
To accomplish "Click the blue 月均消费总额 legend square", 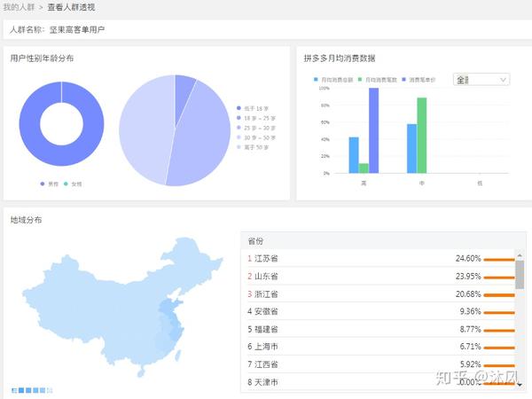I will pyautogui.click(x=316, y=80).
